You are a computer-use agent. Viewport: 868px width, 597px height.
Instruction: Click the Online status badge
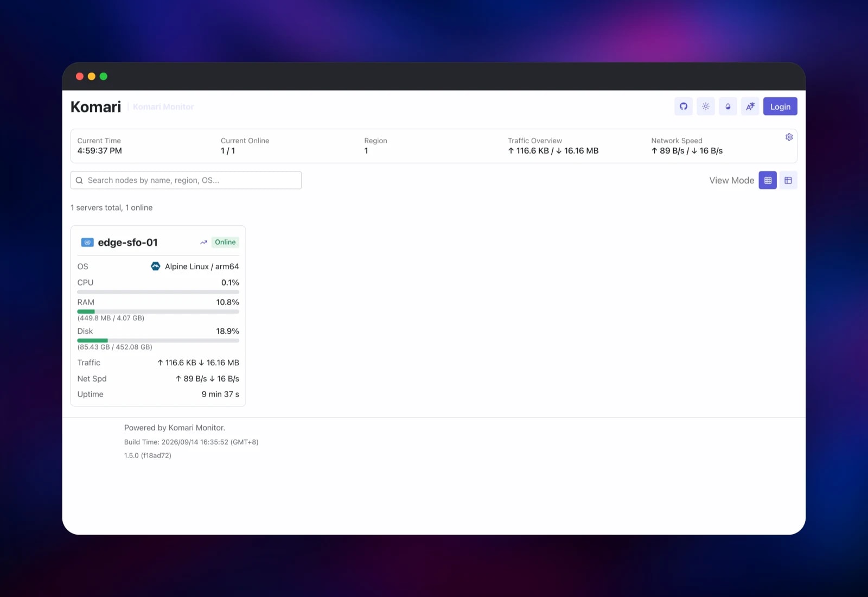pyautogui.click(x=225, y=242)
